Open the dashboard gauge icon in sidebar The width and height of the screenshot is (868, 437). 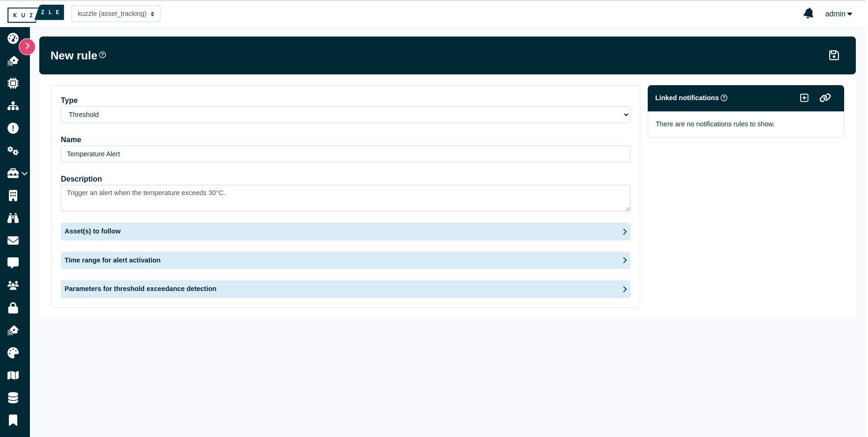click(x=13, y=38)
